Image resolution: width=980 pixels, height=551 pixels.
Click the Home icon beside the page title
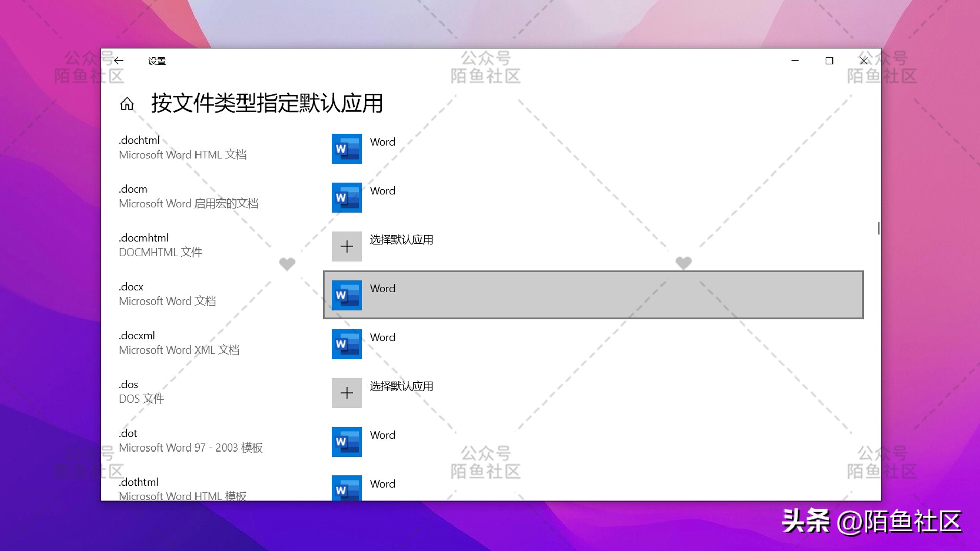point(127,104)
